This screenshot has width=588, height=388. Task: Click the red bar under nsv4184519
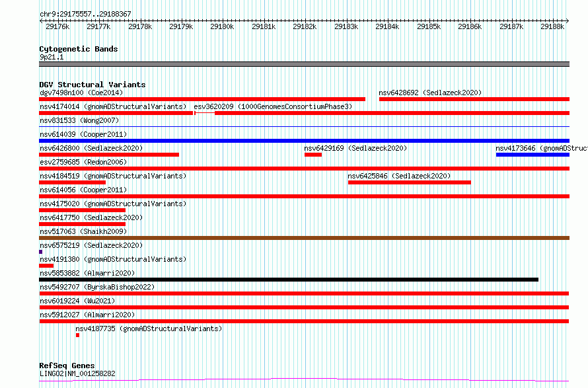click(x=73, y=182)
